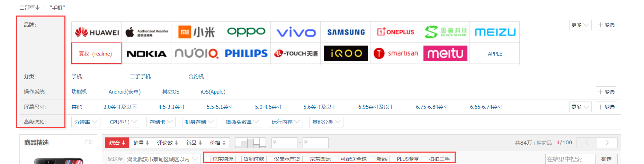This screenshot has width=644, height=164.
Task: Select the Black Shark 黑鲨科技 logo
Action: pos(446,32)
